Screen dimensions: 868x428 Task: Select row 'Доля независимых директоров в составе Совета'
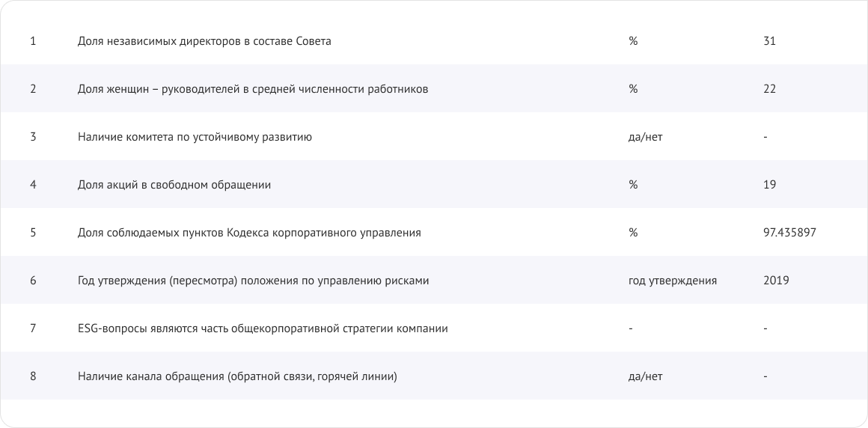point(434,40)
